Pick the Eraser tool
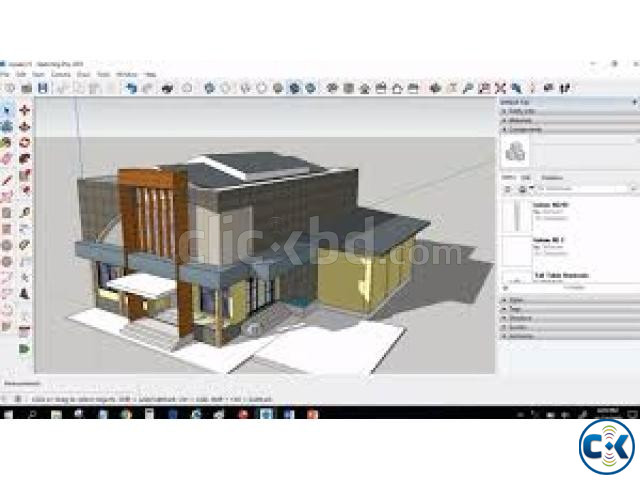The image size is (640, 480). (x=6, y=156)
